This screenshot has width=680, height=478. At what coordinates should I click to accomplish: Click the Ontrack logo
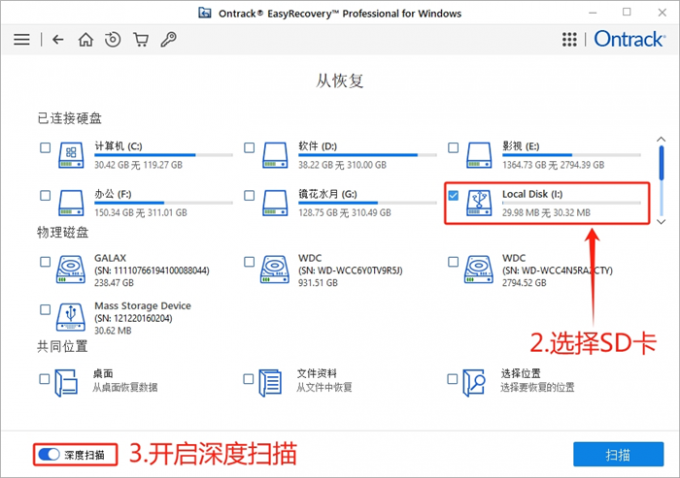(x=629, y=39)
